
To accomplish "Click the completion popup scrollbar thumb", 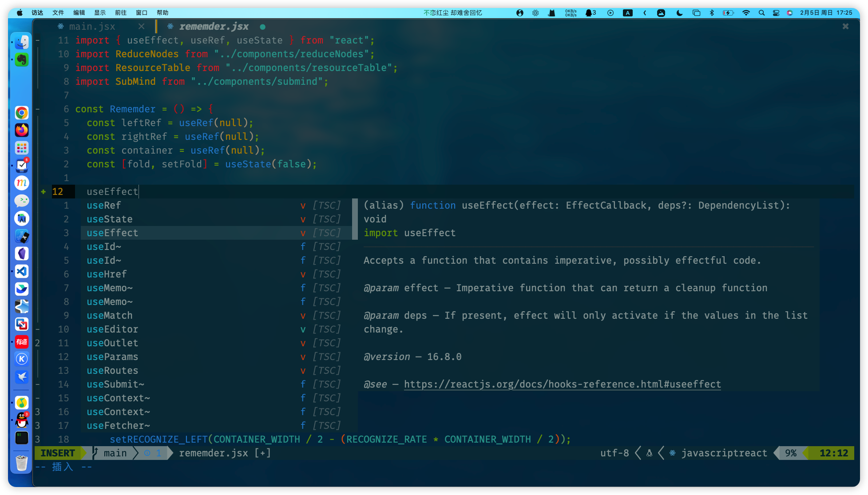I will 355,219.
